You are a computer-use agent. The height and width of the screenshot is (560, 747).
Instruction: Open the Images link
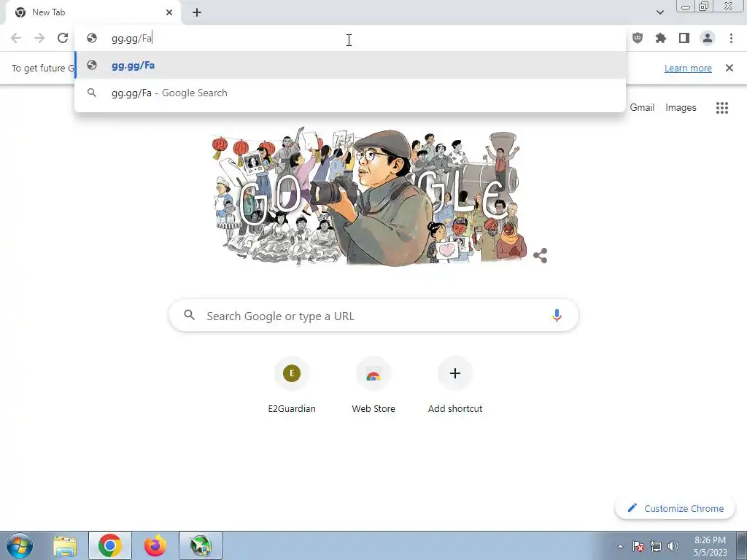(681, 108)
